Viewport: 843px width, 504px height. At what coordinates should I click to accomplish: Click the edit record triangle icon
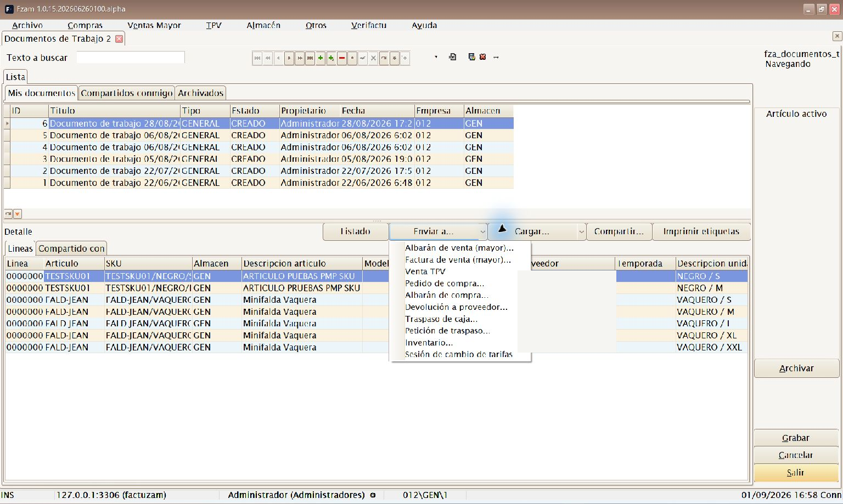click(352, 58)
